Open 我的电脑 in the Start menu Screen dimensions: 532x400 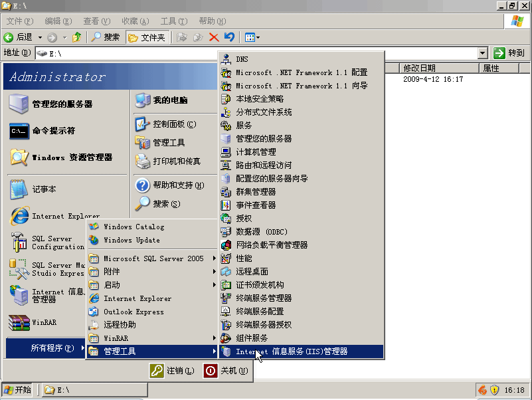point(175,100)
